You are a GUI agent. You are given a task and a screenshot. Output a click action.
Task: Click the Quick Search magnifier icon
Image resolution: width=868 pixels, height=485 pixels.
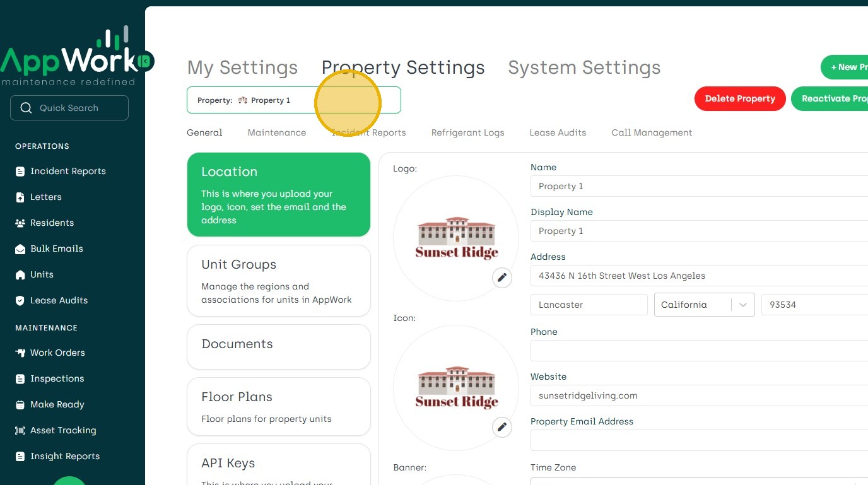point(26,108)
